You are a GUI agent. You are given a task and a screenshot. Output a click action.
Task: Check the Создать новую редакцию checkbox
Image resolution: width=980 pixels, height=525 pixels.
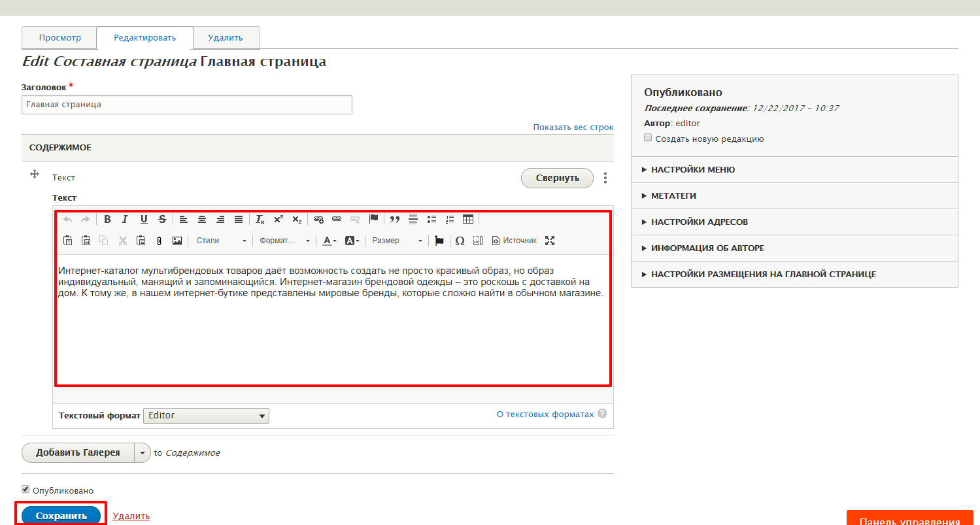click(648, 138)
